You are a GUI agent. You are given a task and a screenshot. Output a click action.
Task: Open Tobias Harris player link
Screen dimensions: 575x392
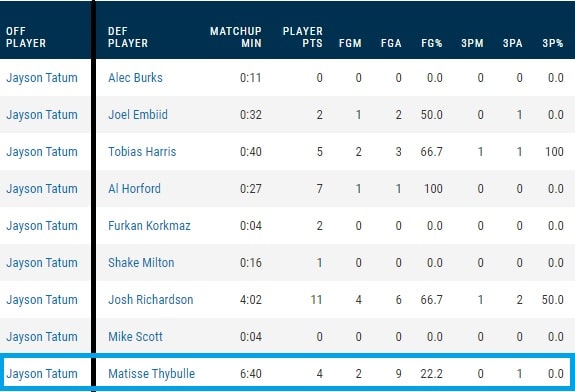pyautogui.click(x=142, y=152)
